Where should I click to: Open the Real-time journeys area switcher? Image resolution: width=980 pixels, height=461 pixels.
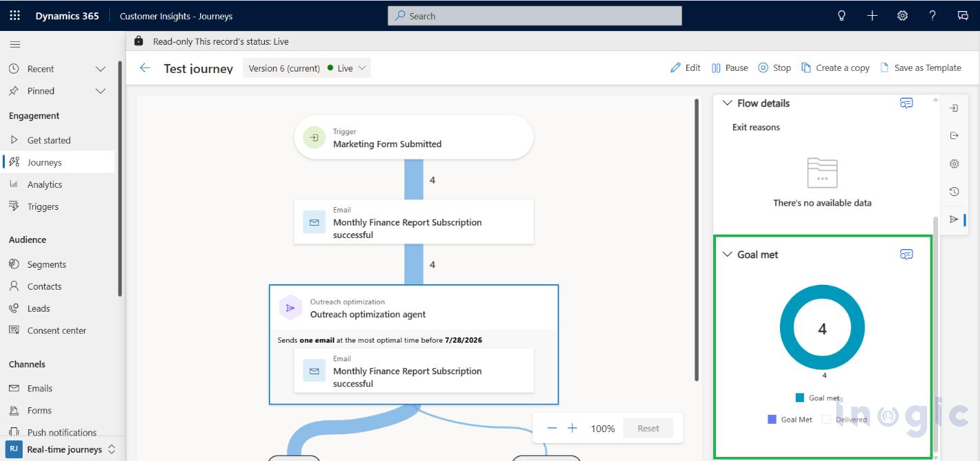[62, 449]
